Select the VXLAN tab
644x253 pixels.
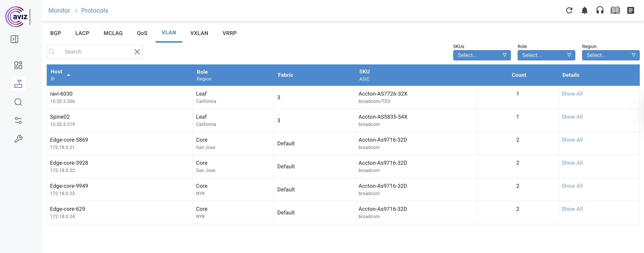[x=199, y=33]
